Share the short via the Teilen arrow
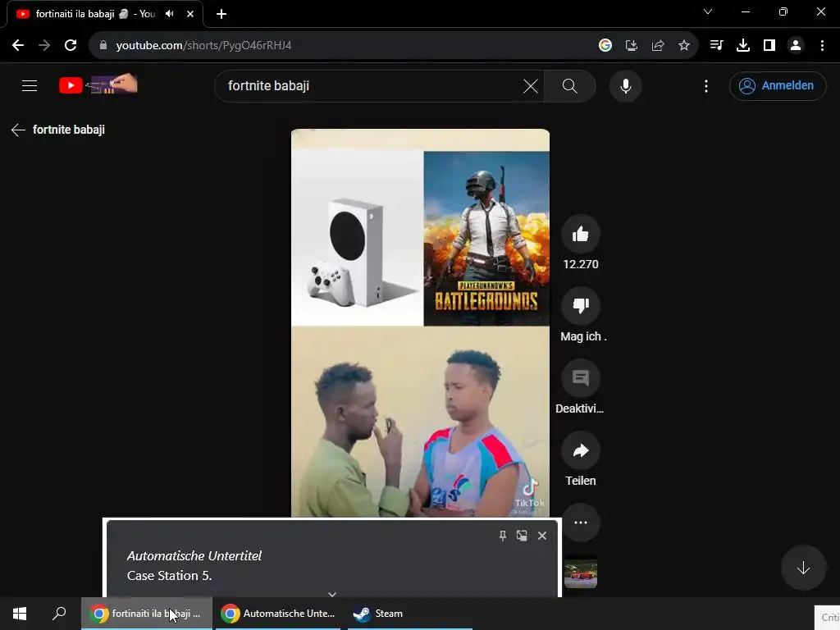Viewport: 840px width, 630px height. [581, 450]
